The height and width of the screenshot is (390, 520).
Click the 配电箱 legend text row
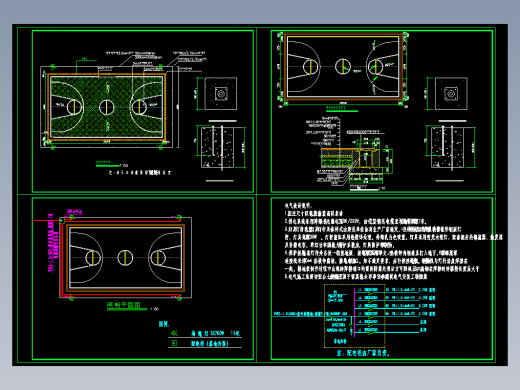(210, 343)
